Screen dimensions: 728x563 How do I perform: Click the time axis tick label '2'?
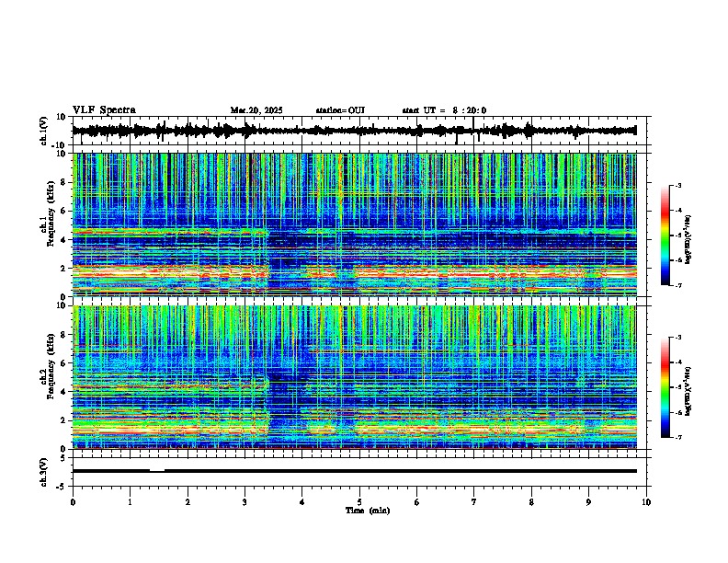pyautogui.click(x=188, y=502)
